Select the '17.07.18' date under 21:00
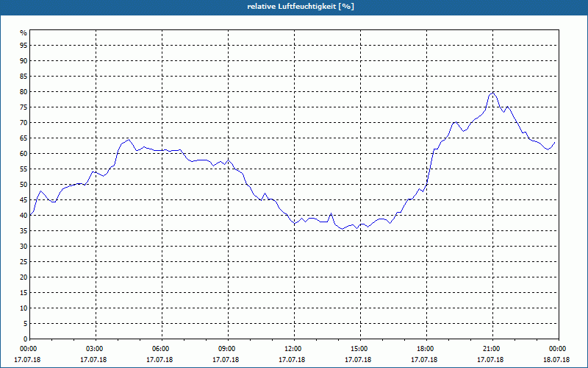 click(490, 360)
